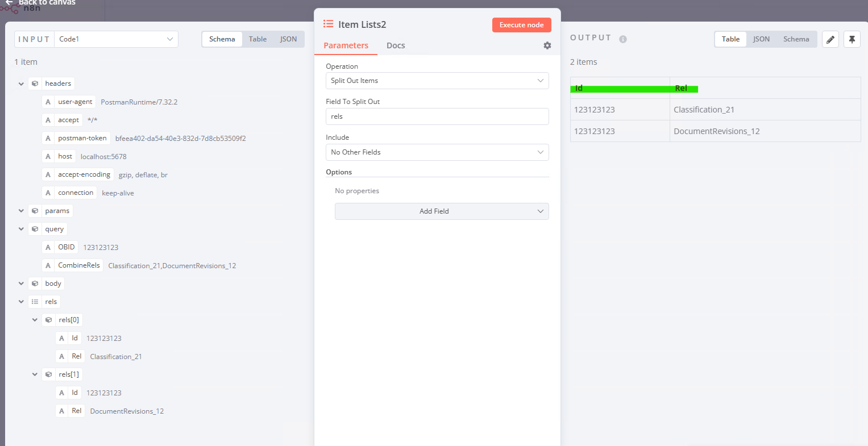This screenshot has height=446, width=868.
Task: Pin output data with pin icon
Action: (852, 39)
